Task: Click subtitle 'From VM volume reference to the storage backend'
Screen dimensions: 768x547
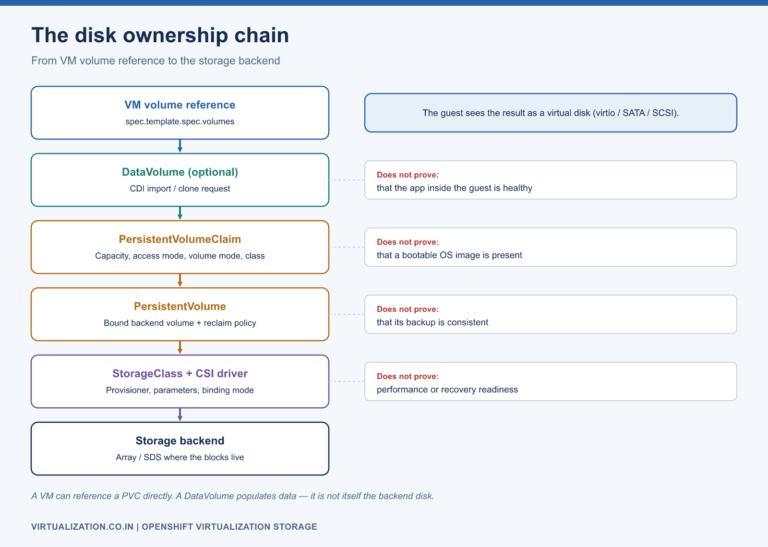Action: tap(156, 61)
